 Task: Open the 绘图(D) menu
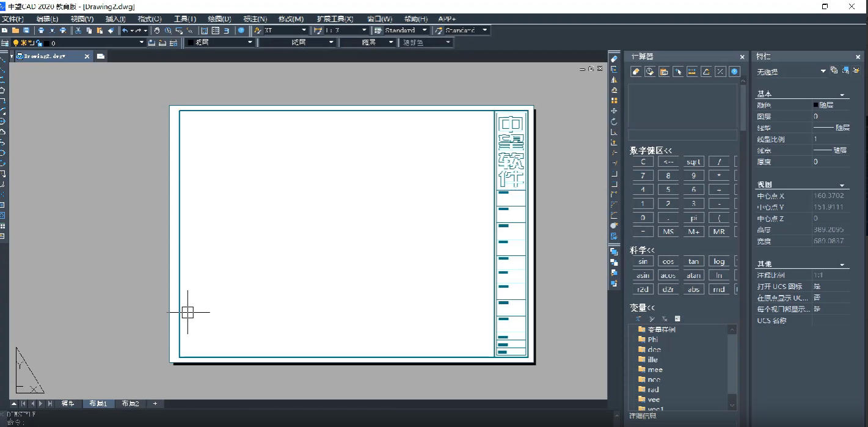point(219,19)
